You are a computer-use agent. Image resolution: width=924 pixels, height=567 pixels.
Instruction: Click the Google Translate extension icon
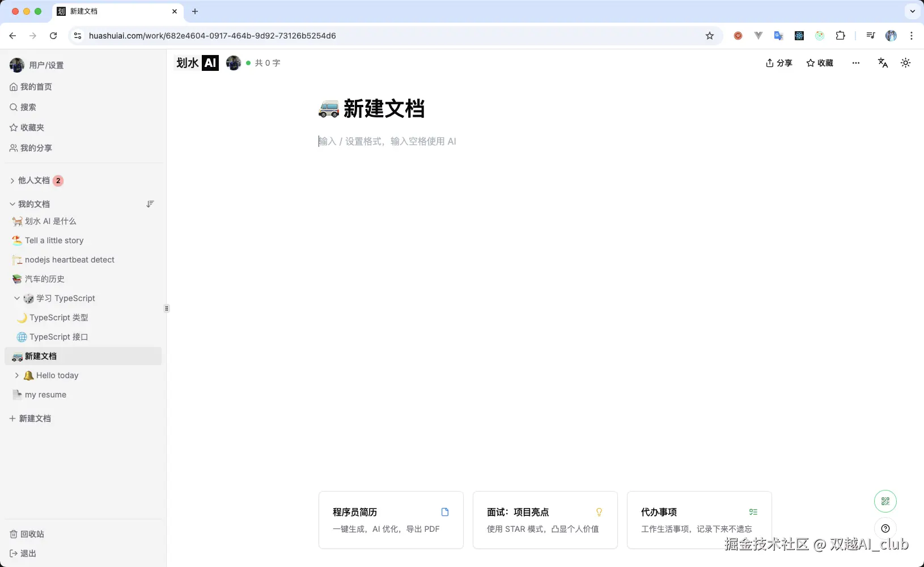pyautogui.click(x=779, y=36)
